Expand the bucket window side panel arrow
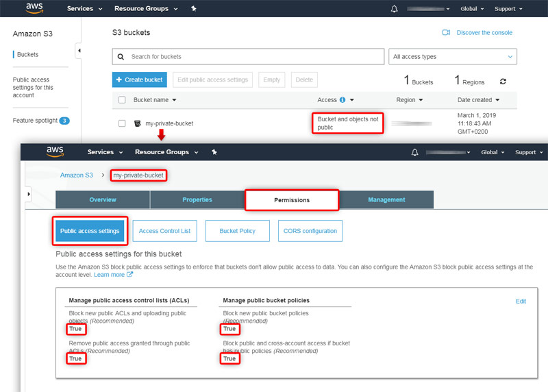Screen dimensions: 548x392 point(28,194)
